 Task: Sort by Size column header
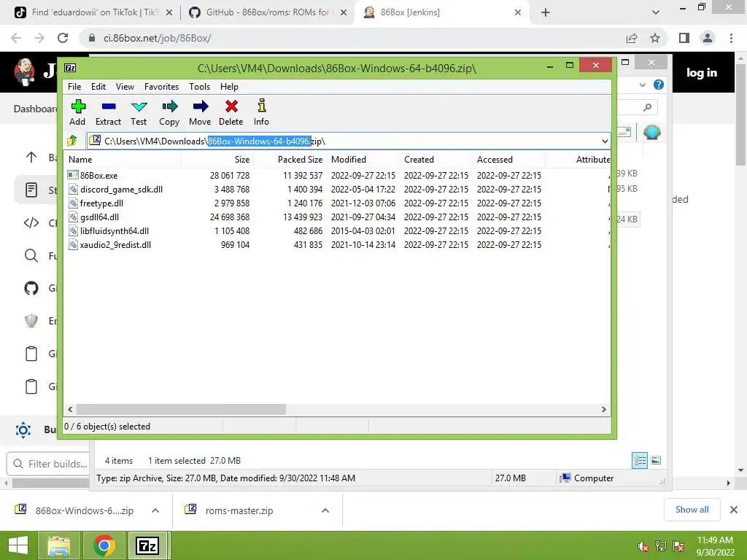[217, 160]
